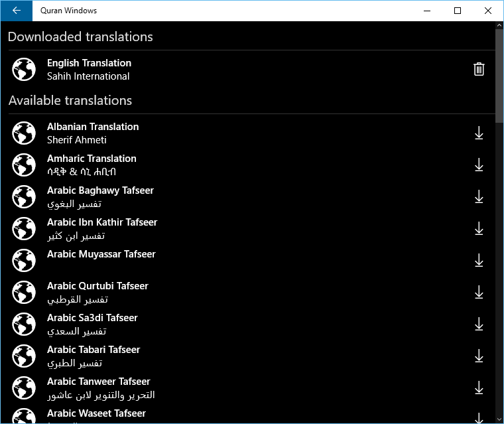
Task: Download Arabic Sa3di Tafseer
Action: [x=479, y=324]
